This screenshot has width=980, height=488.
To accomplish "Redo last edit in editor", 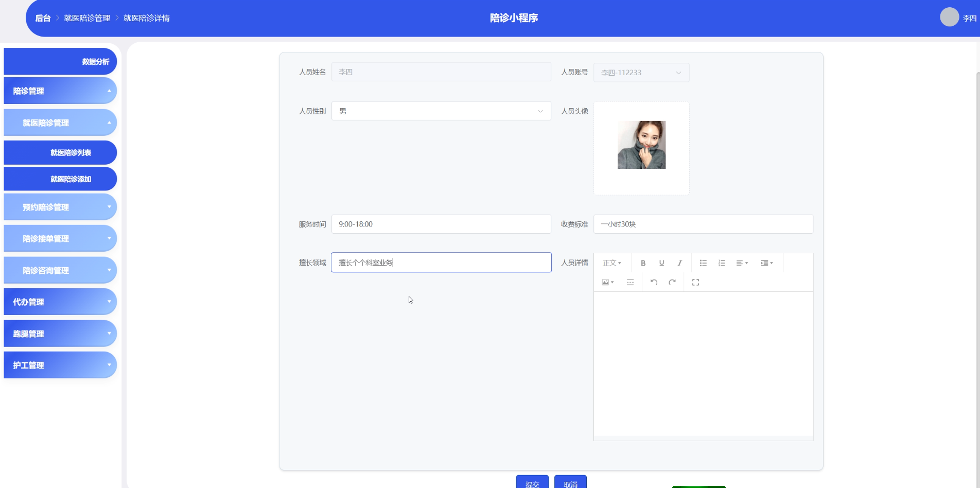I will 672,282.
